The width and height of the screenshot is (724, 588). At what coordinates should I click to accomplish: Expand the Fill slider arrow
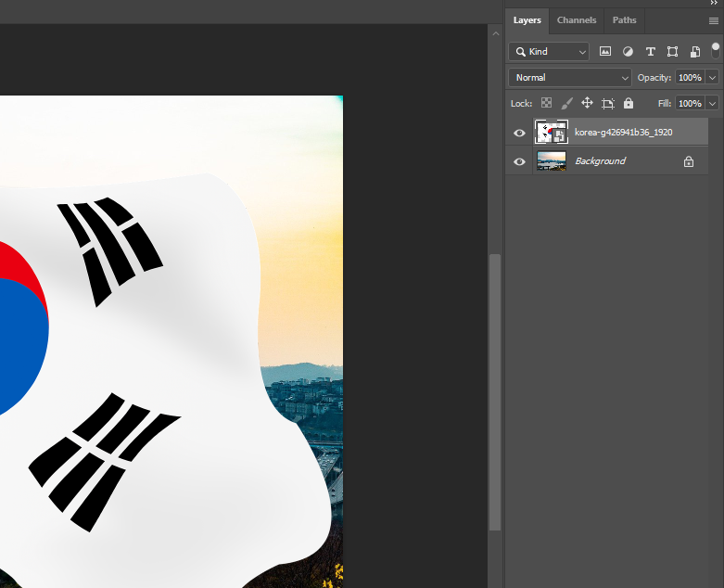pos(713,104)
